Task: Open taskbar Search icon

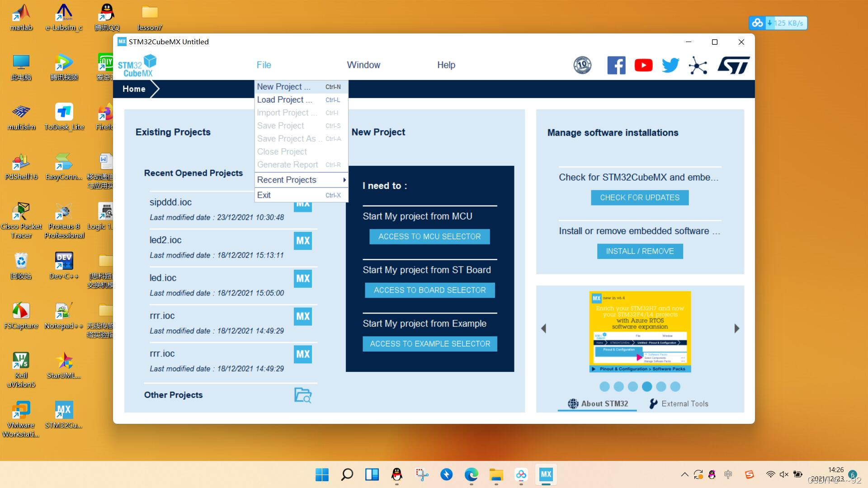Action: 347,474
